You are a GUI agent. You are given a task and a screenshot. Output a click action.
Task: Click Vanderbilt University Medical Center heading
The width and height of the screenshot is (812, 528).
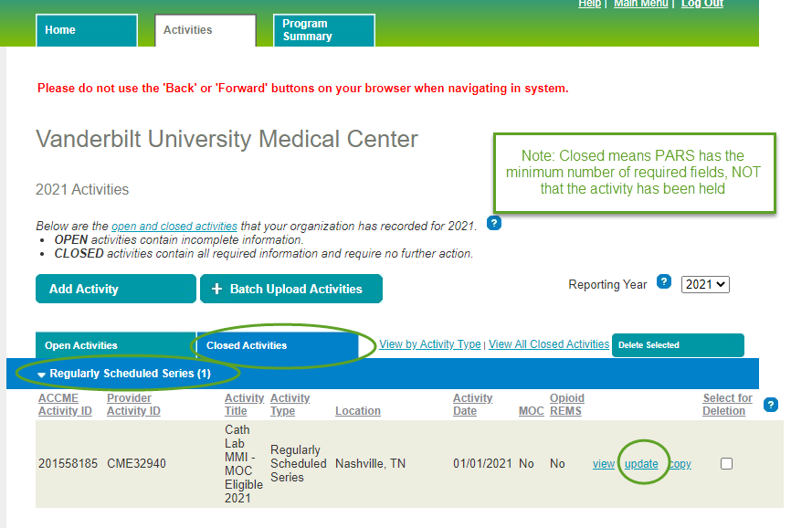click(227, 140)
